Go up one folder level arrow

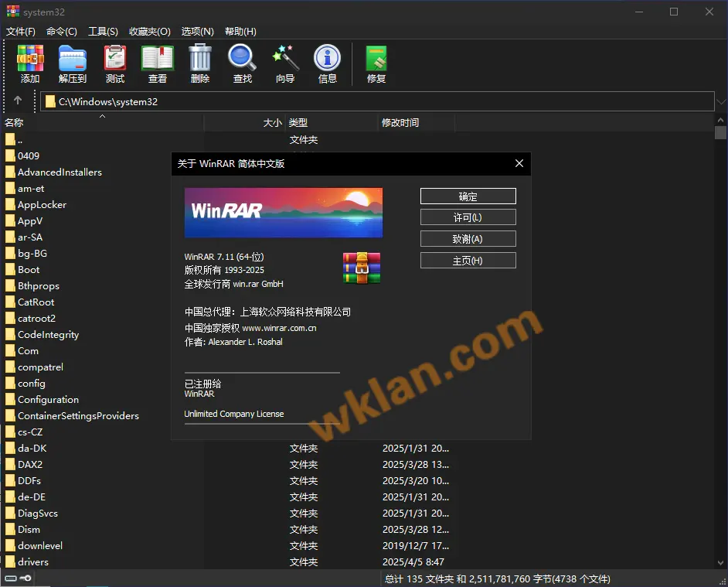(18, 101)
